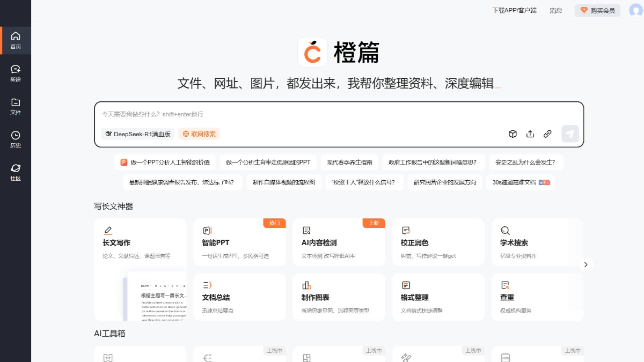This screenshot has height=362, width=644.
Task: Click the third AI工具箱 card icon
Action: click(306, 358)
